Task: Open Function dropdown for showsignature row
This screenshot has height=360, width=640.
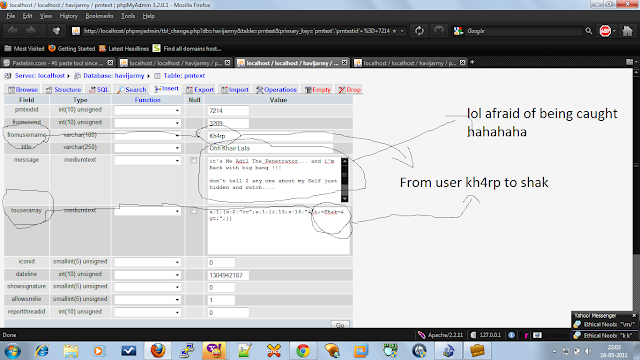Action: pos(147,287)
